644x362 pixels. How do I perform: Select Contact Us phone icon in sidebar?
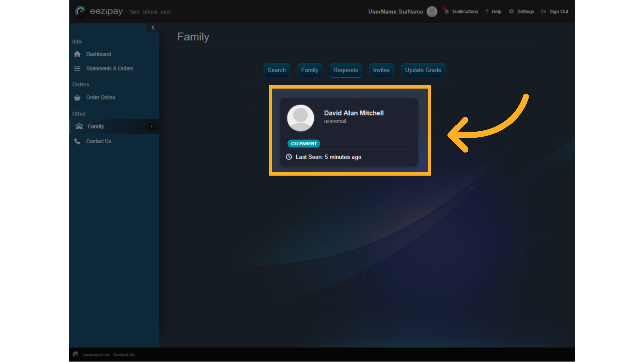pos(77,141)
